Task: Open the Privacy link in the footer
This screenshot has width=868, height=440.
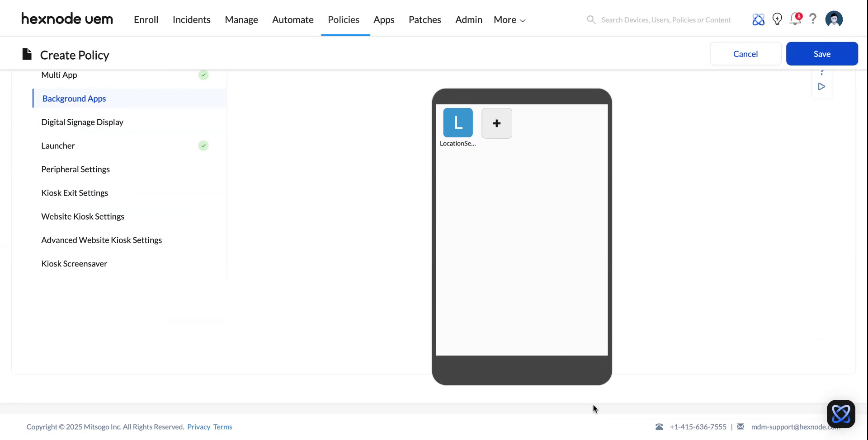Action: point(198,426)
